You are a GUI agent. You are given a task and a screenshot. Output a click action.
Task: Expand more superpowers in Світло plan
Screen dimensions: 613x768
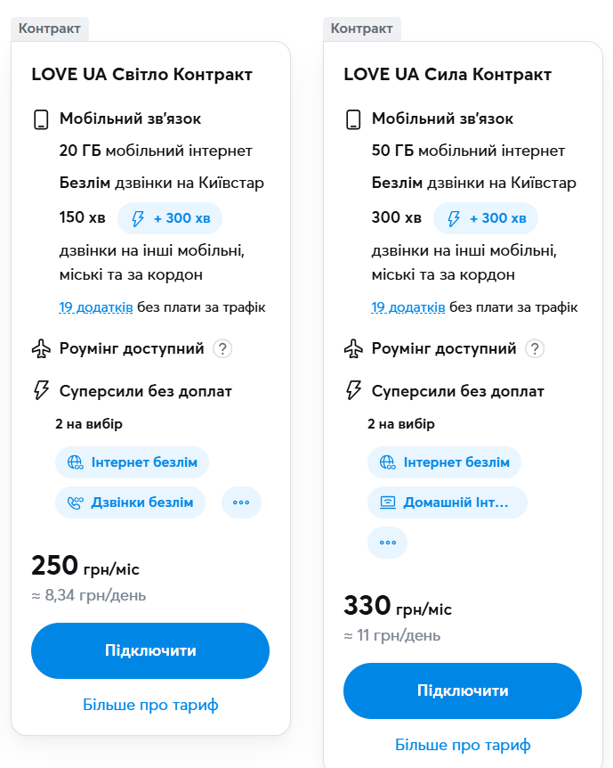(x=241, y=502)
